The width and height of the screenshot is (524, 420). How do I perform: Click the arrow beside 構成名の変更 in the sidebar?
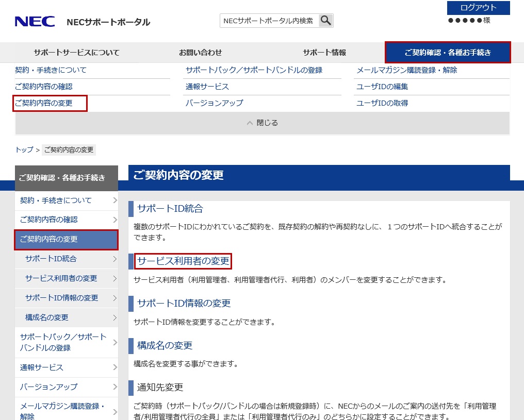pyautogui.click(x=114, y=317)
